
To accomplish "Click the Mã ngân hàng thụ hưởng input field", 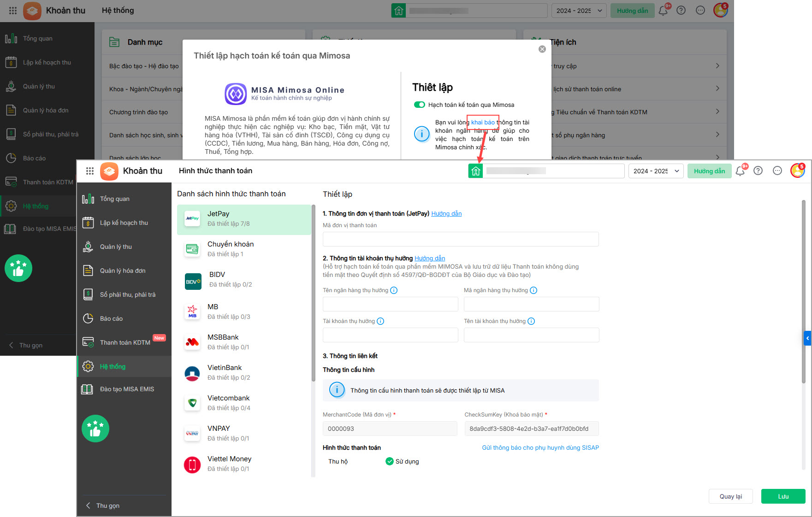I will click(531, 304).
